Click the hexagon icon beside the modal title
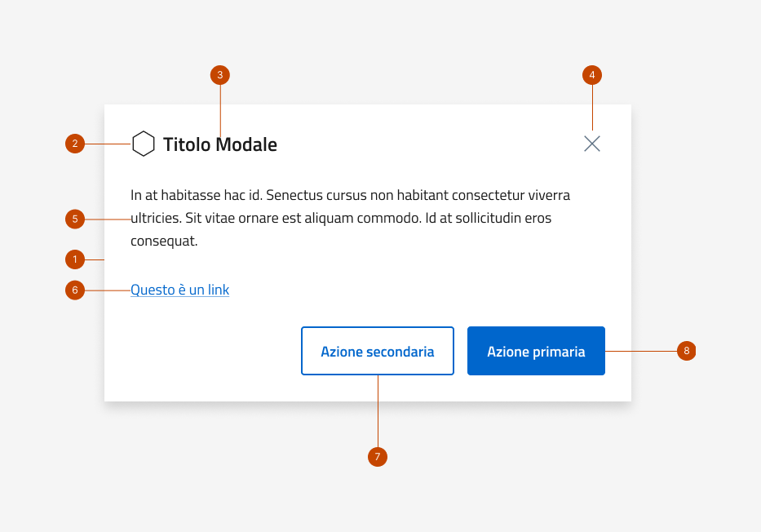 [144, 144]
